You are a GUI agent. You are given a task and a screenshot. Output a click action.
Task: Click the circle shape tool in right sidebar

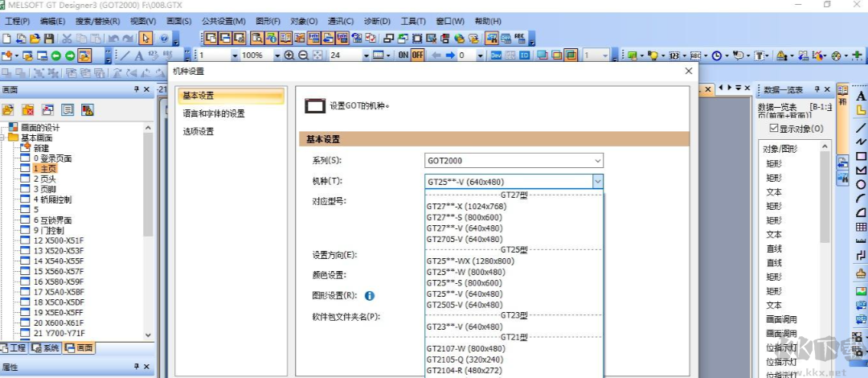pyautogui.click(x=861, y=184)
